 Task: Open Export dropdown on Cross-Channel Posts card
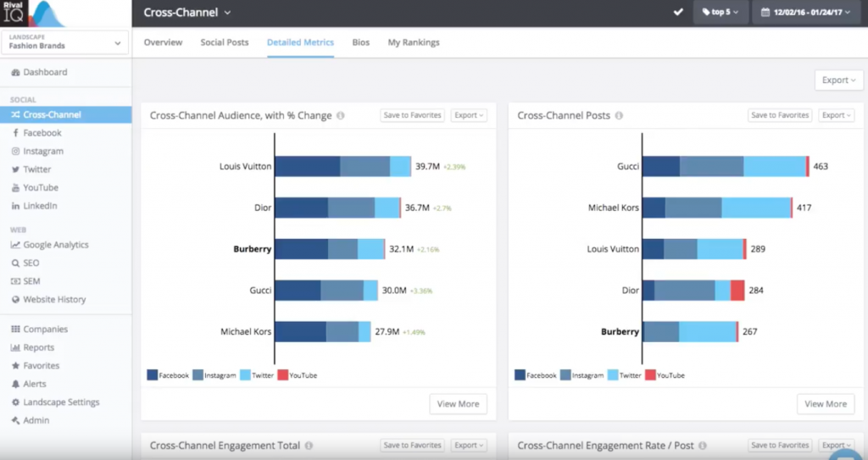pyautogui.click(x=837, y=115)
